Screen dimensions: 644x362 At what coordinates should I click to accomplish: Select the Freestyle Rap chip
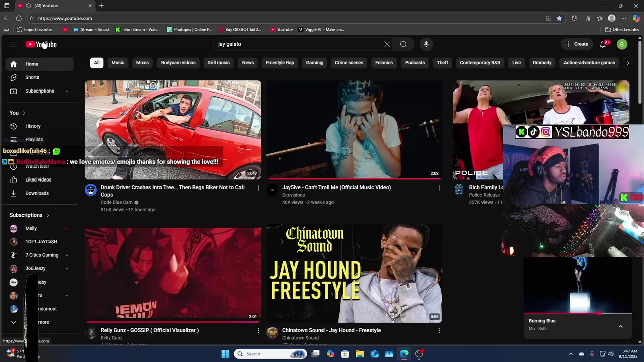coord(280,63)
